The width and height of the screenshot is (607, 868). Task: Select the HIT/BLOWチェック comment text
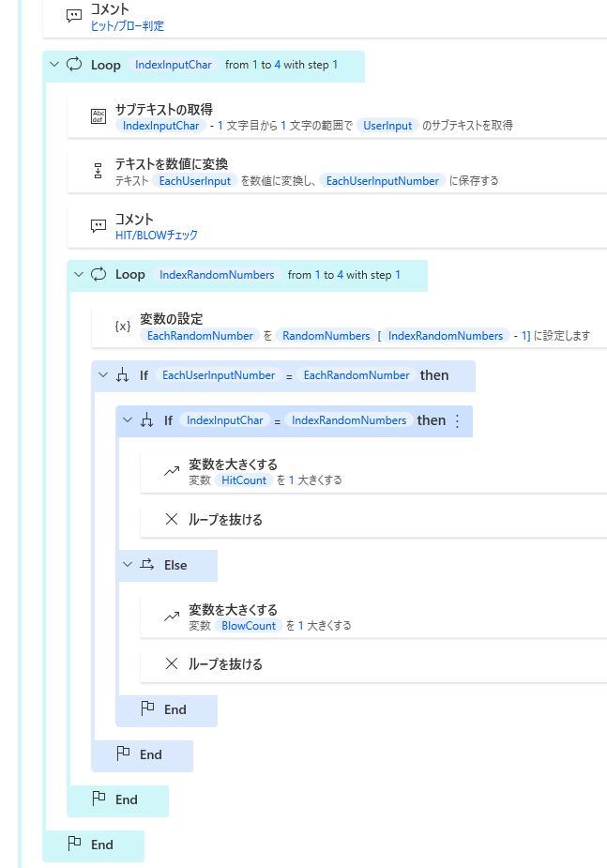click(157, 236)
